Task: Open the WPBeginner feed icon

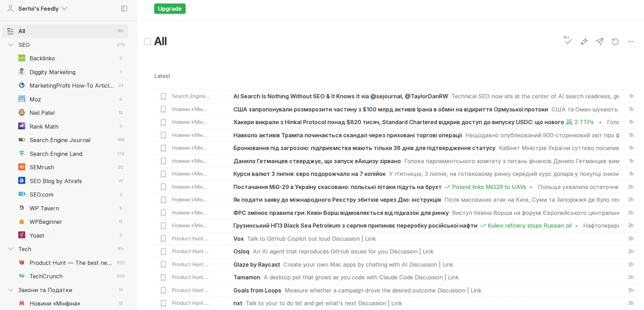Action: pyautogui.click(x=22, y=222)
